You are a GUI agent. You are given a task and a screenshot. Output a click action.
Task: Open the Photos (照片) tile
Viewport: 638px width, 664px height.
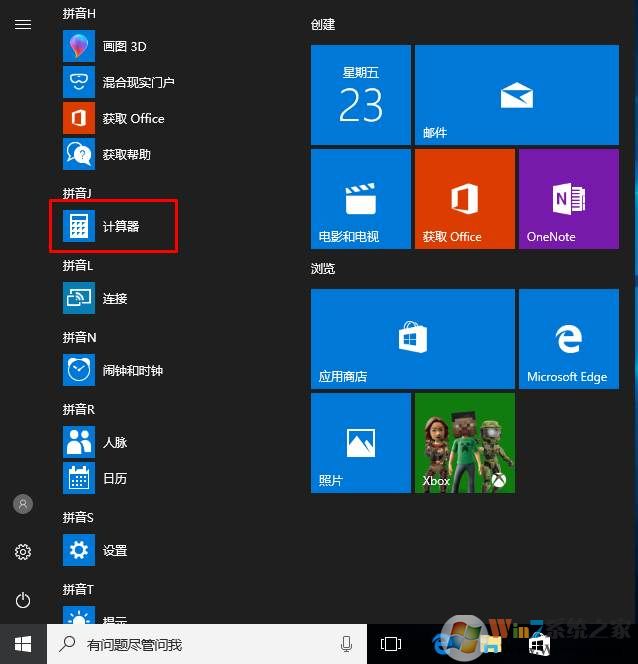[361, 443]
